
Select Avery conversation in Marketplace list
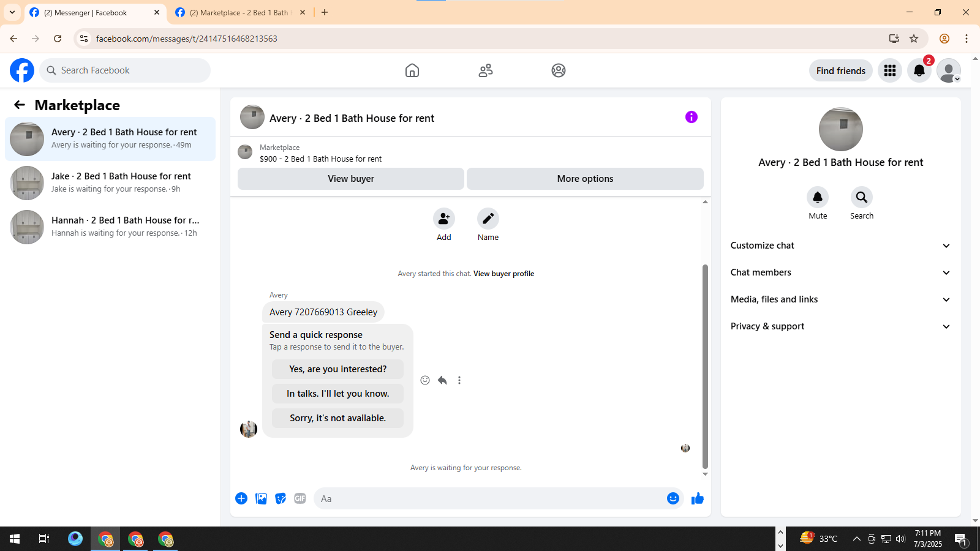click(110, 139)
